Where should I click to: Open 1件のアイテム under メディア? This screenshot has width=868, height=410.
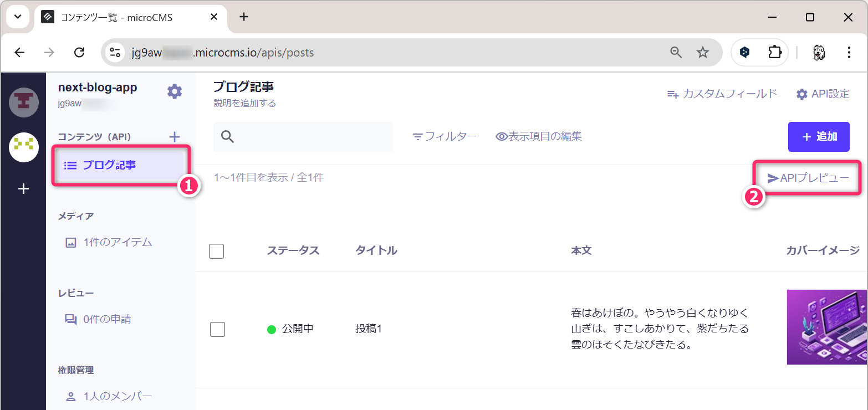coord(118,242)
